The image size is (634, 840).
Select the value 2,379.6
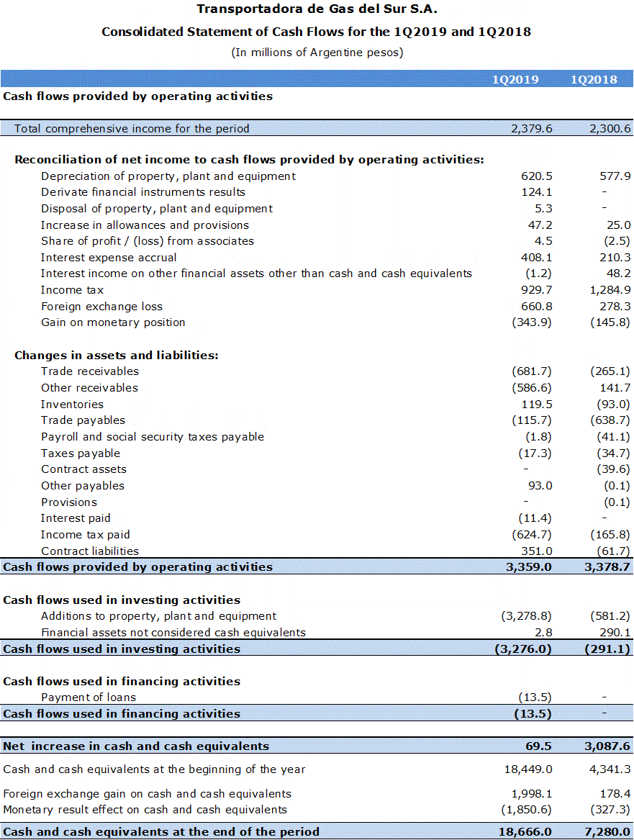tap(531, 129)
